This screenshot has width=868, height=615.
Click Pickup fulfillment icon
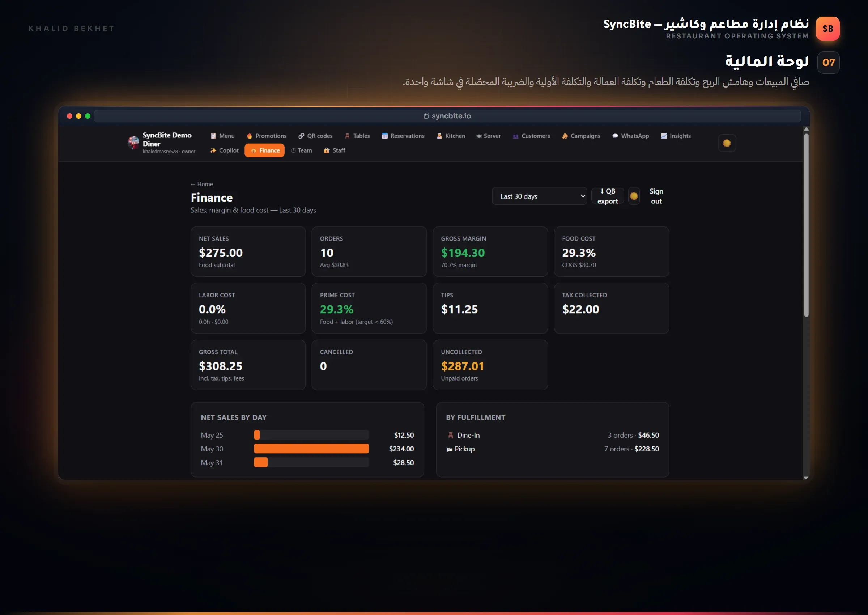(x=449, y=449)
